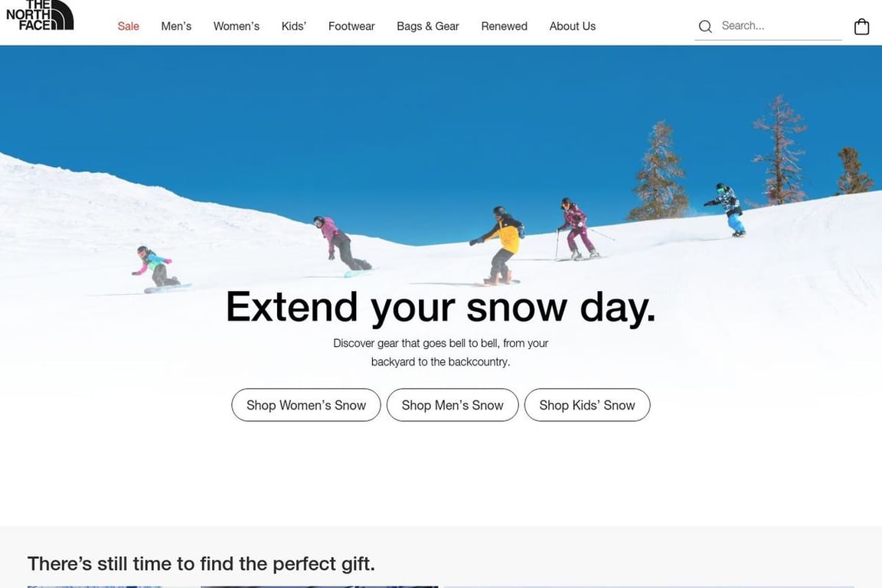The height and width of the screenshot is (588, 882).
Task: Click the search magnifier icon
Action: click(705, 27)
